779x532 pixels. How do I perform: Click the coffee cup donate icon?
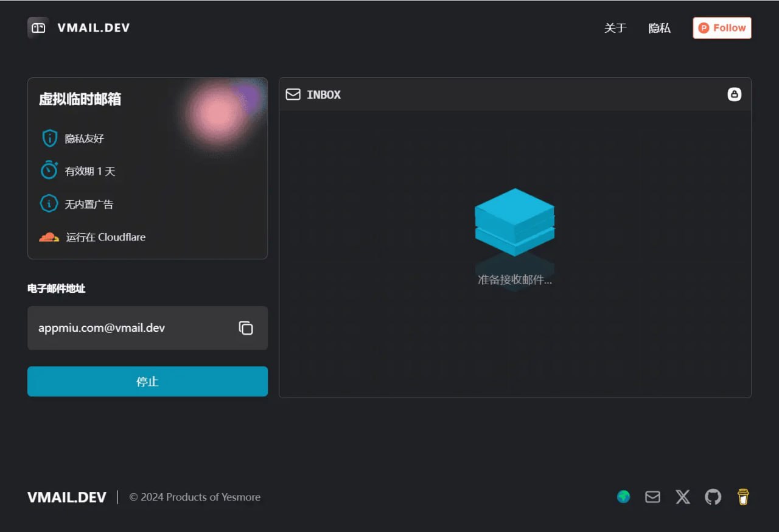click(743, 497)
